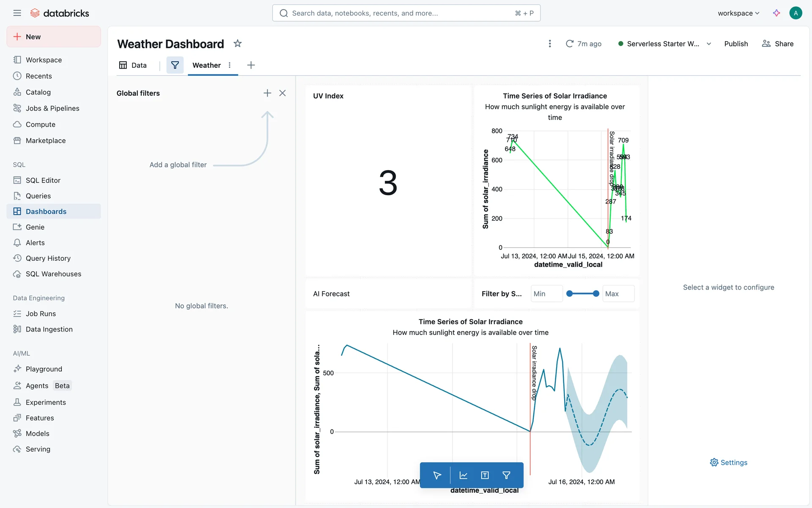The image size is (812, 508).
Task: Collapse the left navigation hamburger menu
Action: click(17, 13)
